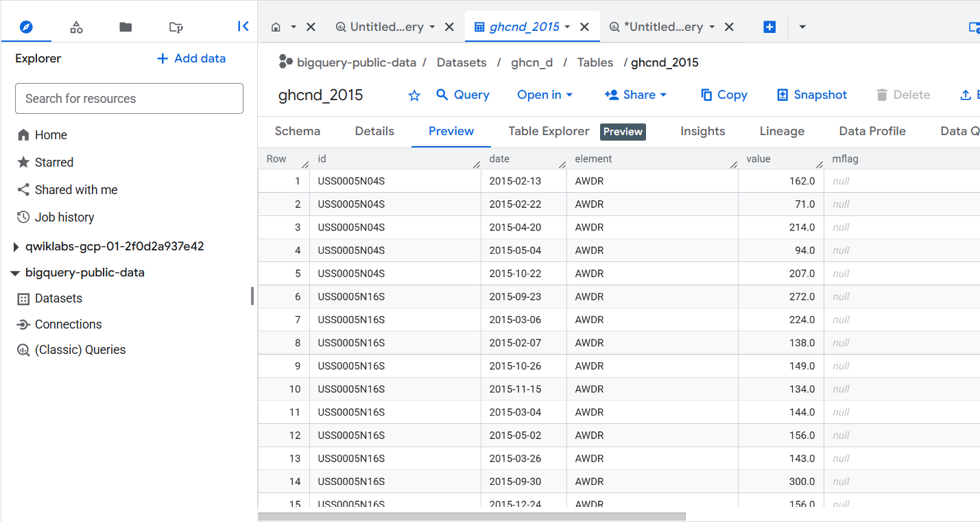The height and width of the screenshot is (522, 980).
Task: Click the star icon next to ghcnd_2015
Action: pos(414,95)
